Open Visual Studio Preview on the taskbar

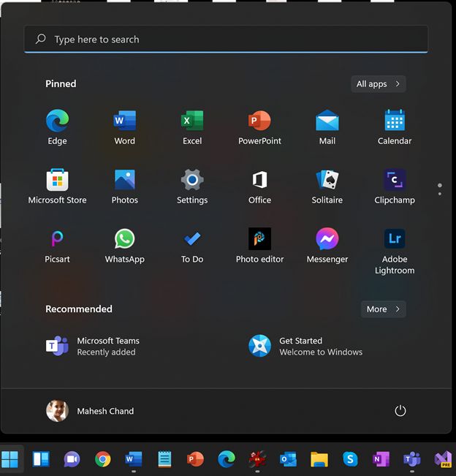point(443,458)
